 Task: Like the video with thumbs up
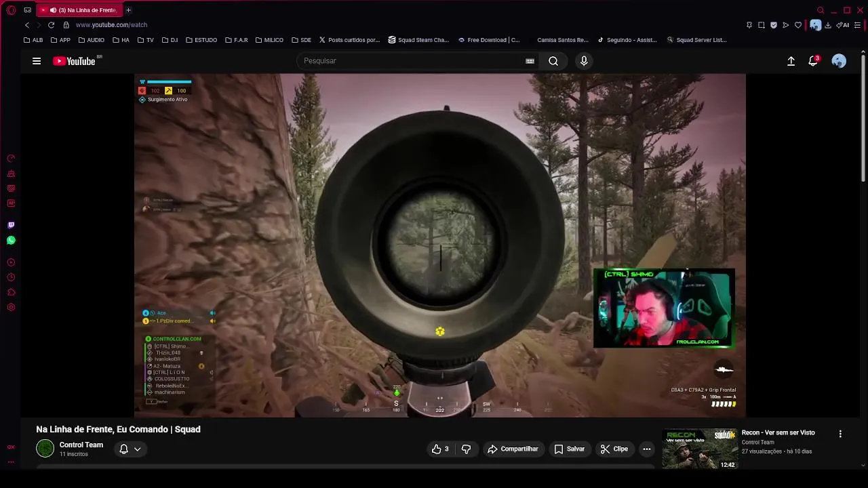click(x=440, y=449)
